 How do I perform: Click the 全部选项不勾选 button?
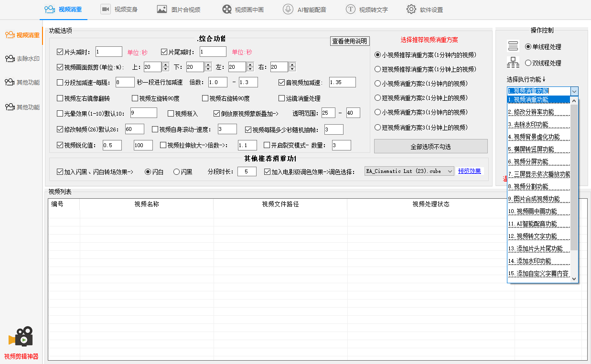[x=430, y=147]
